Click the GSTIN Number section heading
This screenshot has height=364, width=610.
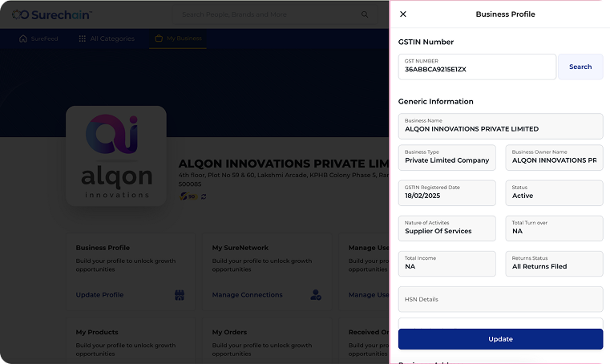426,42
